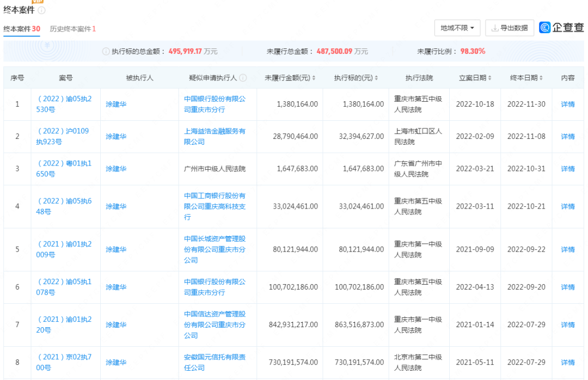The height and width of the screenshot is (380, 588).
Task: Click the info icon before 执行标的总金额
Action: 106,51
